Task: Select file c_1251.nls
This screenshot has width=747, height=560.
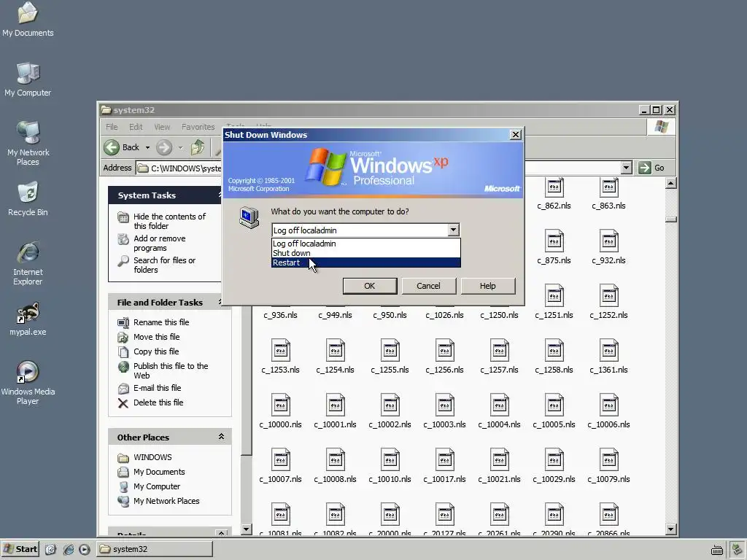Action: 554,302
